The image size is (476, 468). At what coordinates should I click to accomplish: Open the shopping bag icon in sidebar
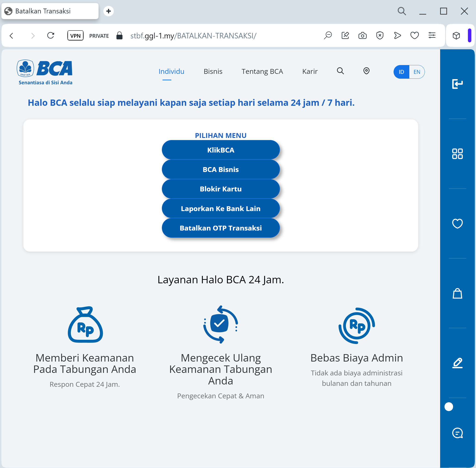[x=457, y=293]
